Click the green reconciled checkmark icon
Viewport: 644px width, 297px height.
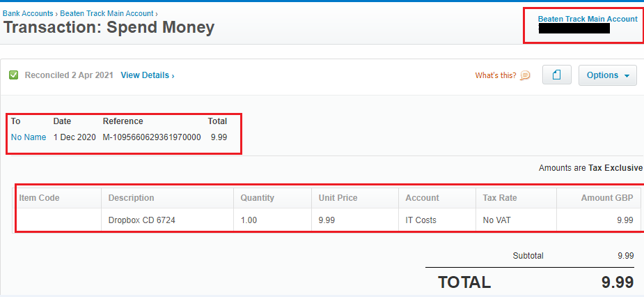13,75
